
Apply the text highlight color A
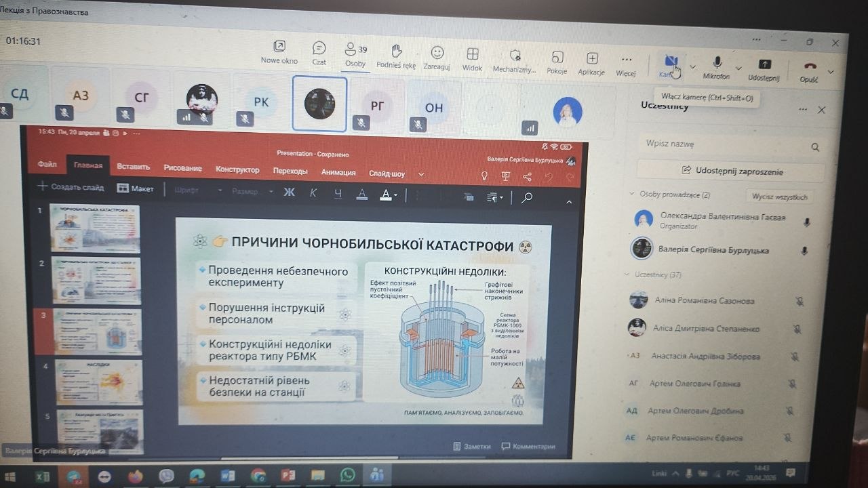pos(362,195)
